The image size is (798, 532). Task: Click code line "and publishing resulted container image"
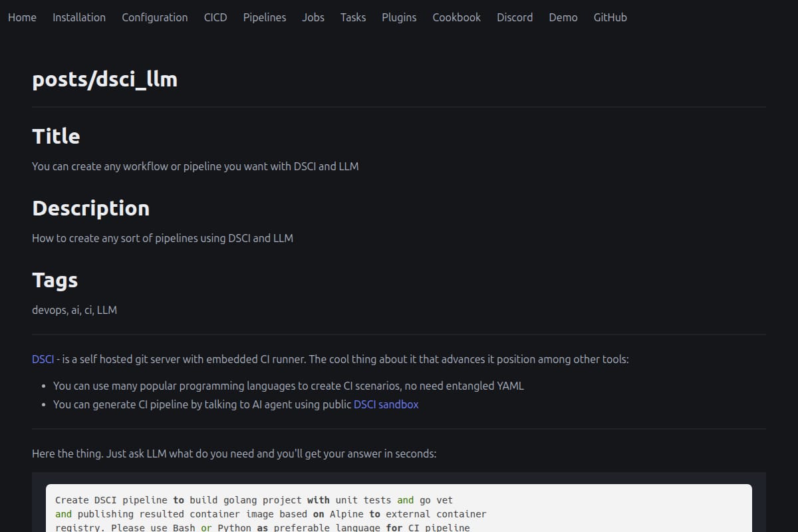pyautogui.click(x=271, y=514)
